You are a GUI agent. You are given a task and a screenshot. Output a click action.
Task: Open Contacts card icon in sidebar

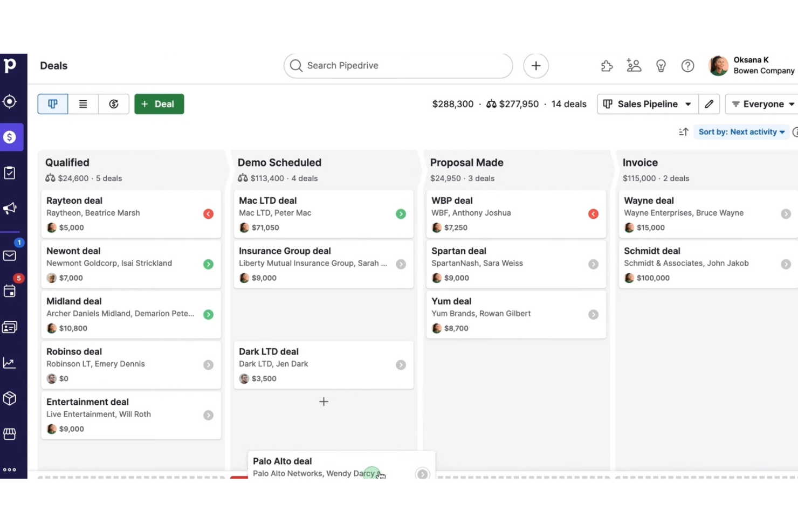coord(10,327)
